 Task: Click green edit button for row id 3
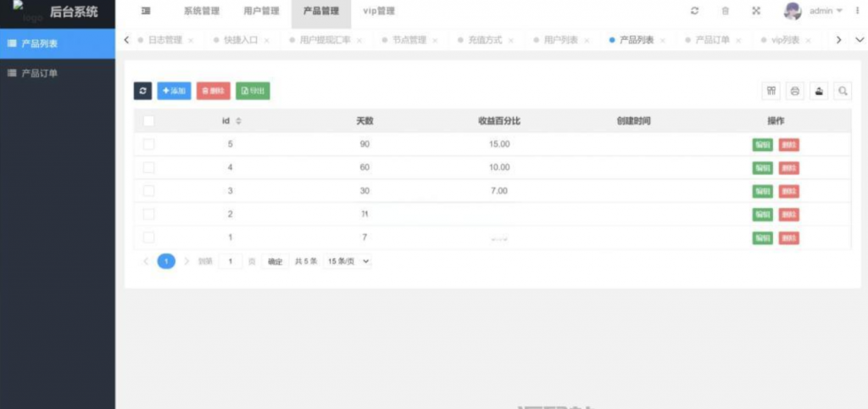click(763, 191)
